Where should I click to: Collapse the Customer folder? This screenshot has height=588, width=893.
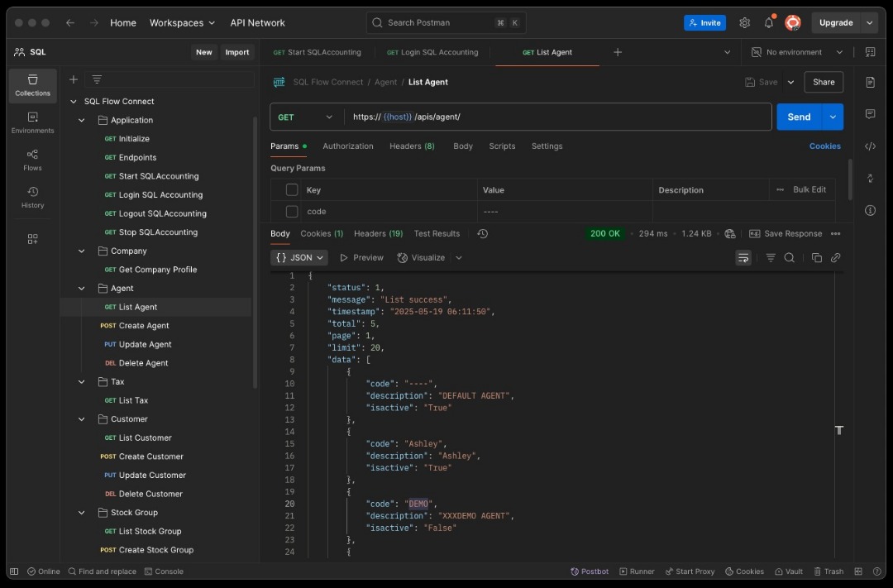tap(82, 419)
